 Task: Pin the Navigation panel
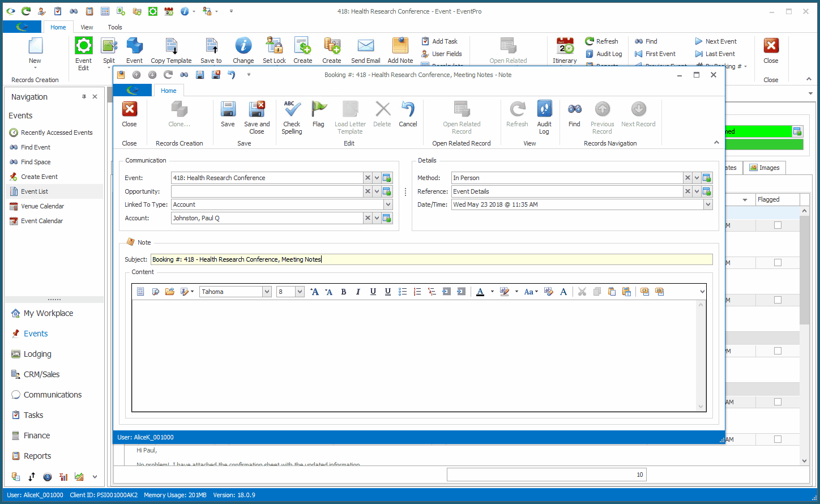[x=84, y=97]
